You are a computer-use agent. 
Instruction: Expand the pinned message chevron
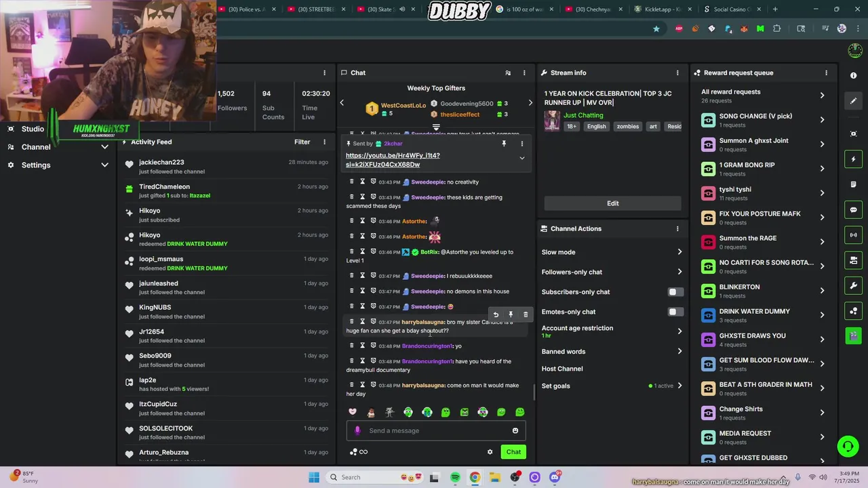[x=522, y=158]
